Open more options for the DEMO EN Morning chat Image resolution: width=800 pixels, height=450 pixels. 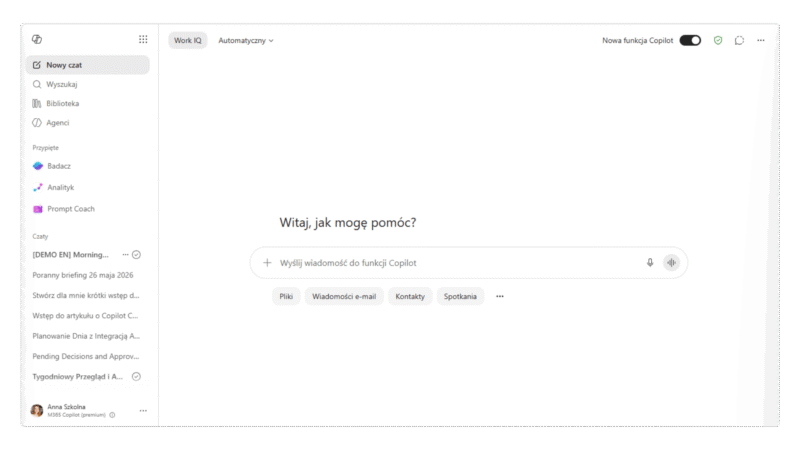125,255
